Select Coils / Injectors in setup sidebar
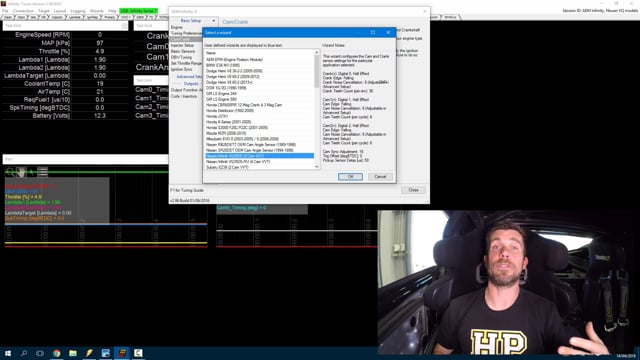This screenshot has height=360, width=640. pyautogui.click(x=184, y=96)
